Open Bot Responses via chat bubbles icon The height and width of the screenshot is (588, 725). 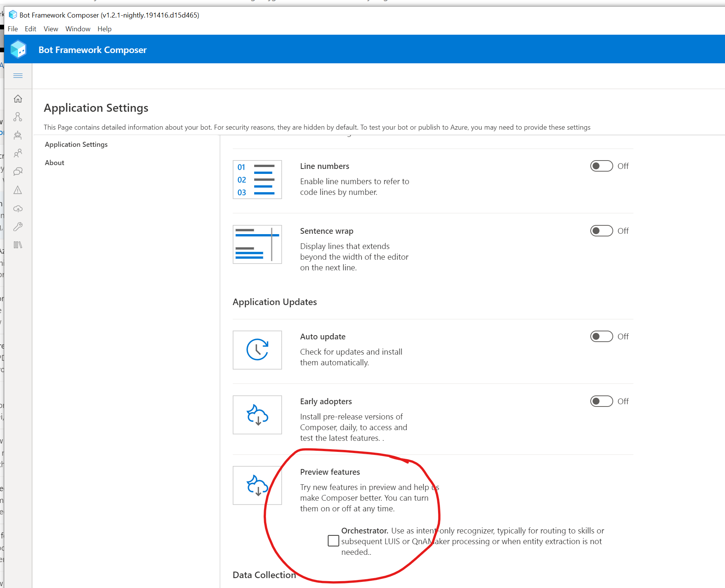(x=18, y=172)
